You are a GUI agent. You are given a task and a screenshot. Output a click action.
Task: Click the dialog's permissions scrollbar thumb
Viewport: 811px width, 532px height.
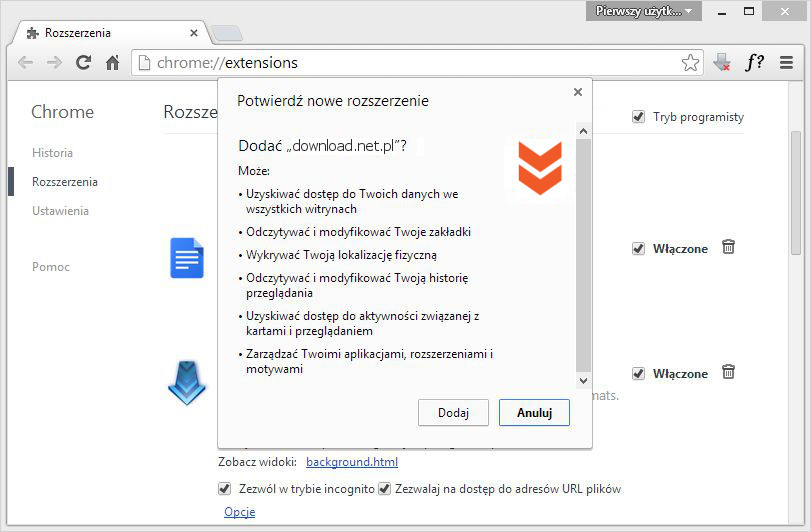coord(583,255)
